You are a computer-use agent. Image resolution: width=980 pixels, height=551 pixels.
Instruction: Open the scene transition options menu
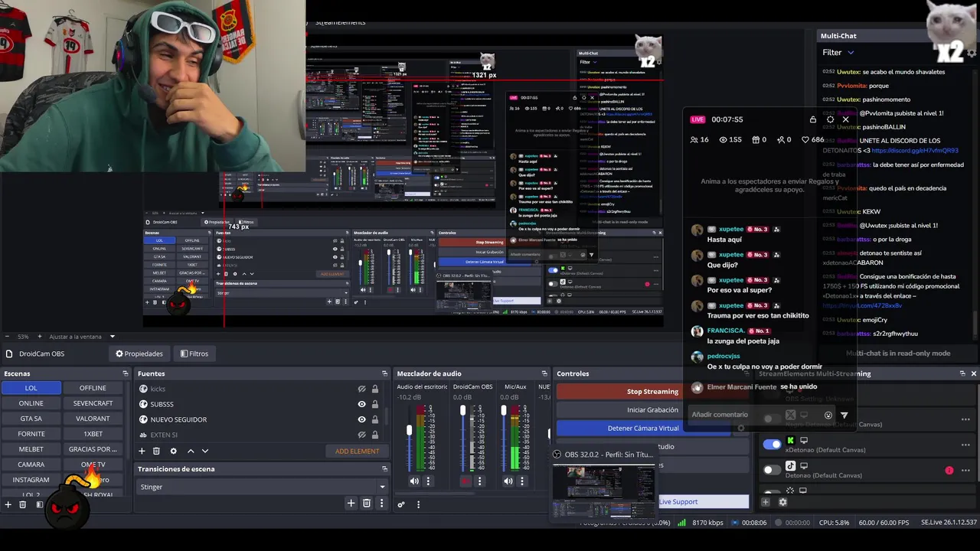coord(381,503)
